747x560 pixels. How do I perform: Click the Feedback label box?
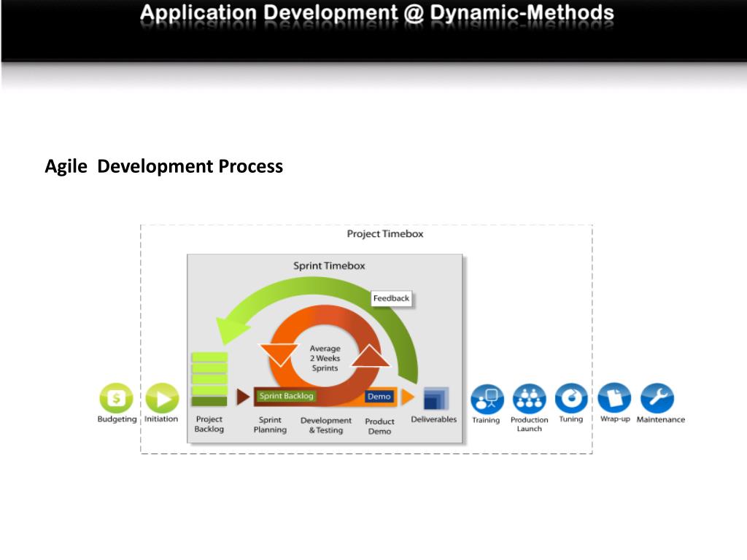pos(391,298)
